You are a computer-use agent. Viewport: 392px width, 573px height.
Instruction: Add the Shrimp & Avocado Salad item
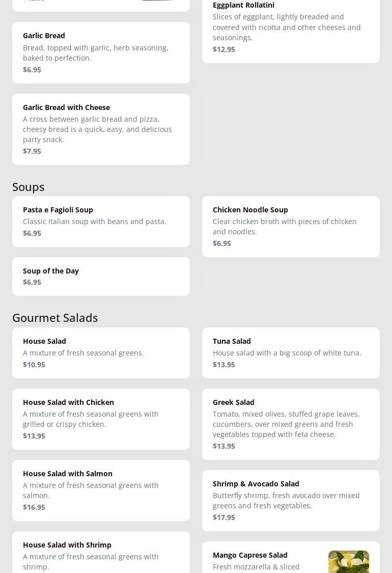[x=290, y=500]
